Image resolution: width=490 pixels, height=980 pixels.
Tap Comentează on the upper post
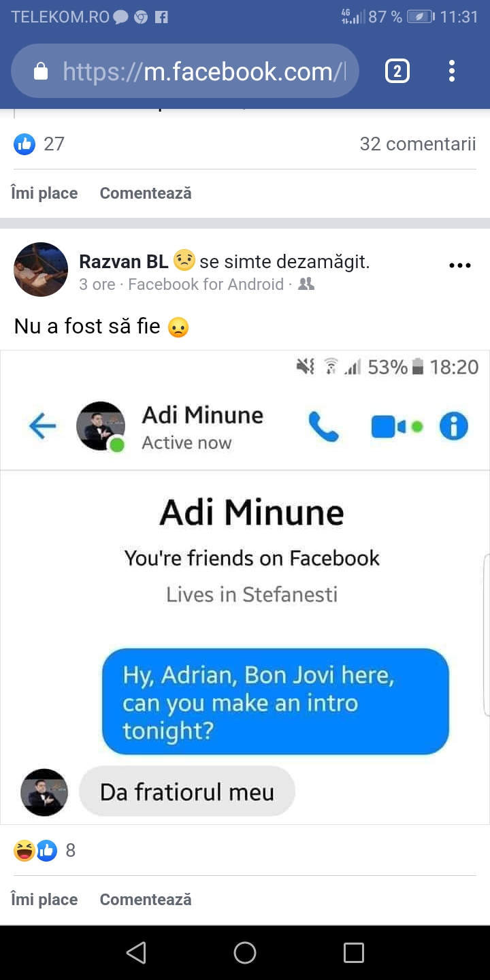point(146,193)
